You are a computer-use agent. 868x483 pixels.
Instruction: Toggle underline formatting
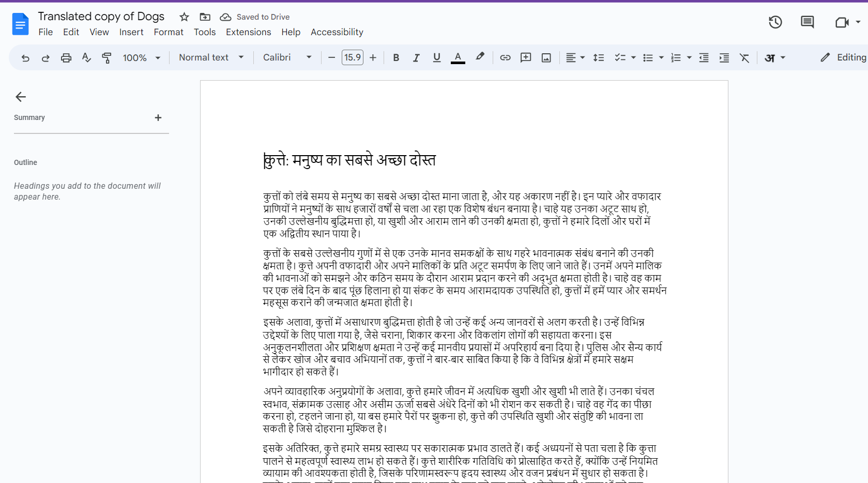(x=437, y=57)
